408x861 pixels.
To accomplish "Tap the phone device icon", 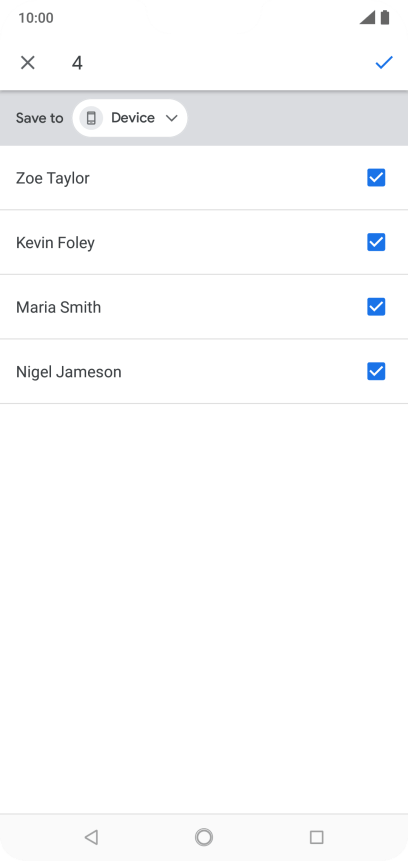I will click(x=91, y=118).
